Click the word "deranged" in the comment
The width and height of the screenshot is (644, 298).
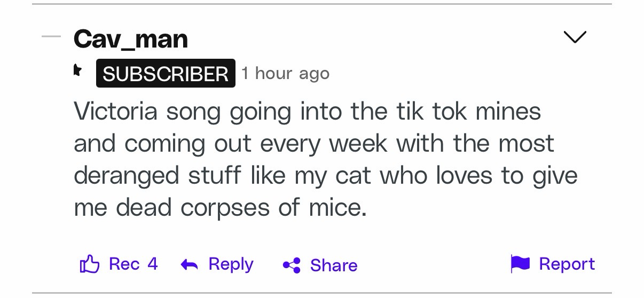[x=126, y=176]
